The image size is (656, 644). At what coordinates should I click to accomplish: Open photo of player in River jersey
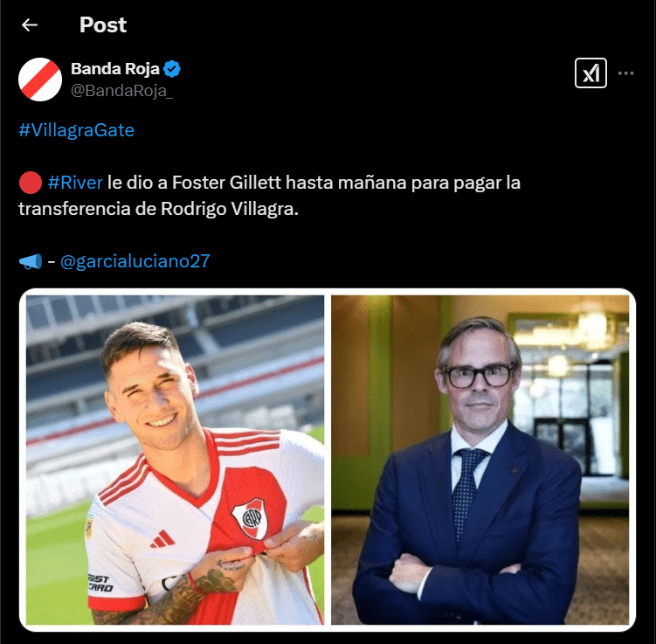[175, 460]
